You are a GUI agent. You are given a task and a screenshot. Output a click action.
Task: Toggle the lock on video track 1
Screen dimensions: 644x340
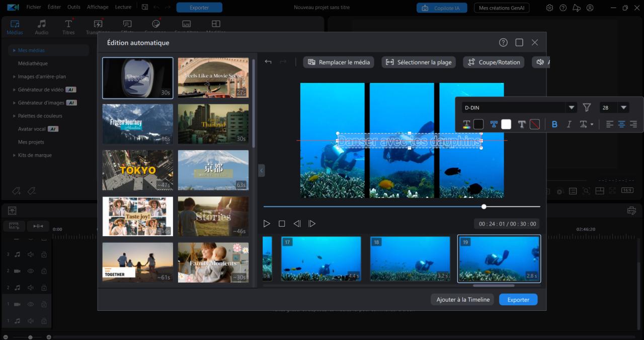coord(44,304)
